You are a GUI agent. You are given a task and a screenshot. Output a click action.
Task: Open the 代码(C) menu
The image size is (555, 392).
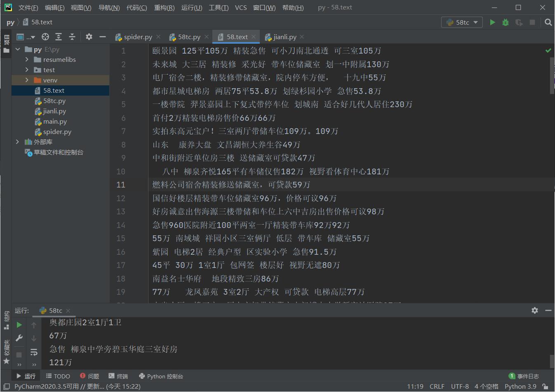136,7
